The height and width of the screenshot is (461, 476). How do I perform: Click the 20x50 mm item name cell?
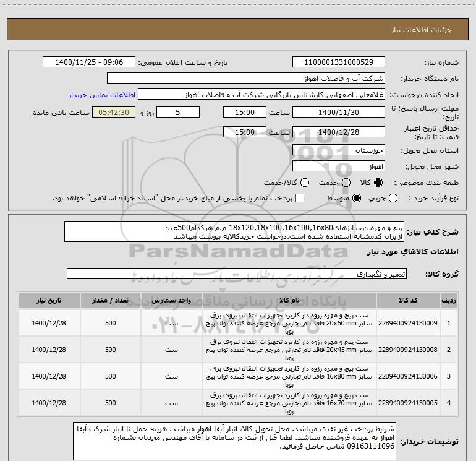(289, 324)
